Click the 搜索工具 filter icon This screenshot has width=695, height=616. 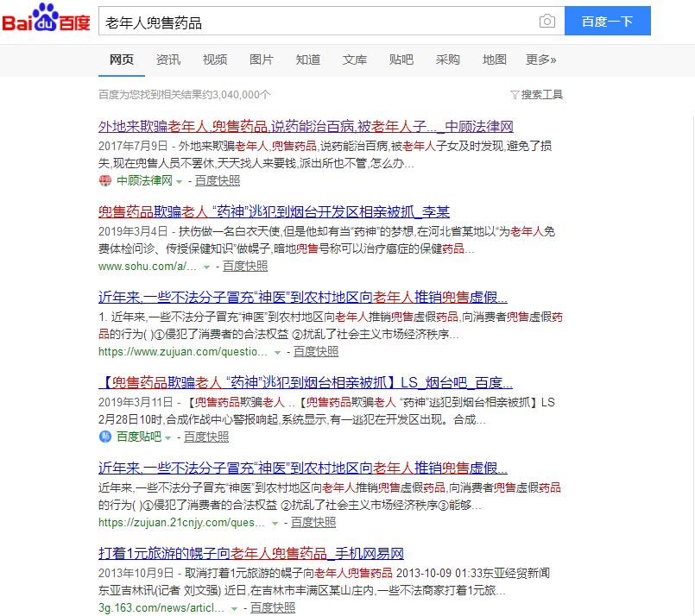[515, 95]
